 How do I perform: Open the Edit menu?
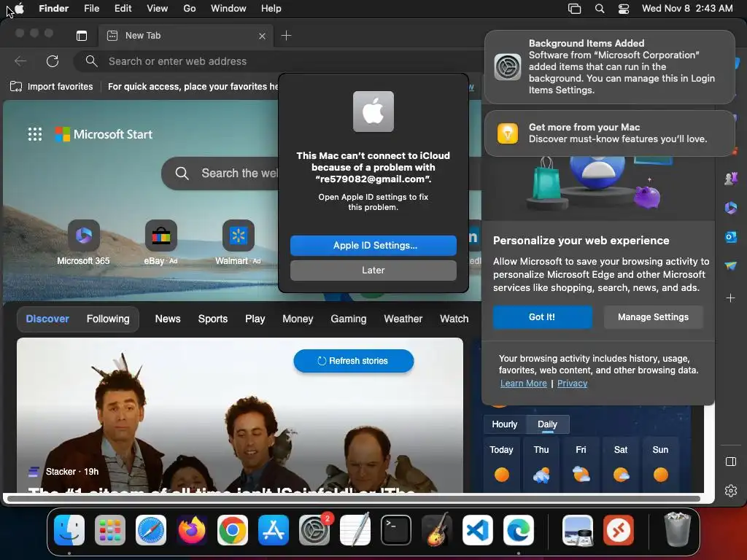123,9
